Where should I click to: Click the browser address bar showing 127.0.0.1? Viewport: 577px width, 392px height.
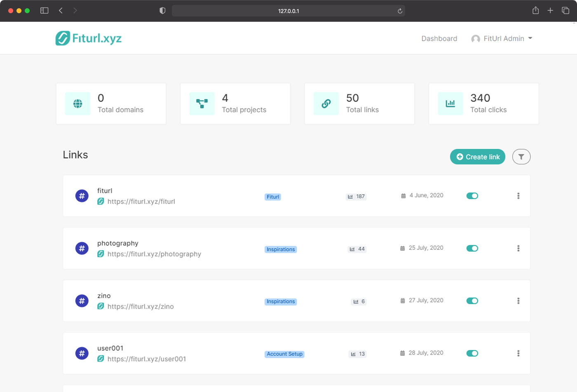pyautogui.click(x=288, y=11)
